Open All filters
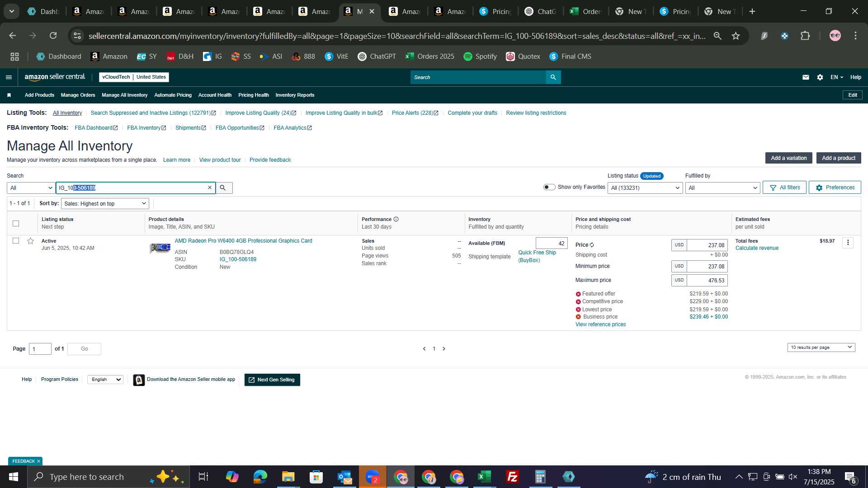868x488 pixels. click(784, 188)
